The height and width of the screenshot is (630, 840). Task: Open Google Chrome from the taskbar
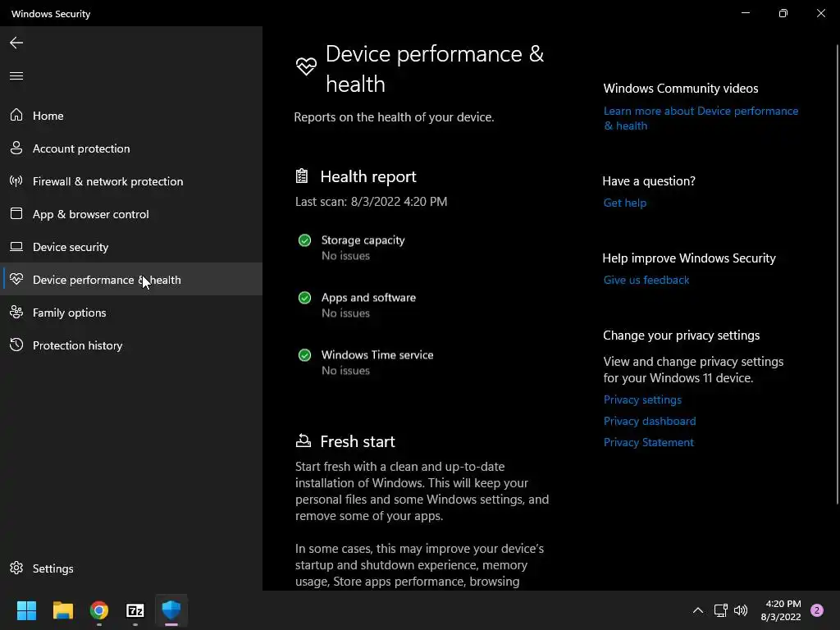click(99, 609)
